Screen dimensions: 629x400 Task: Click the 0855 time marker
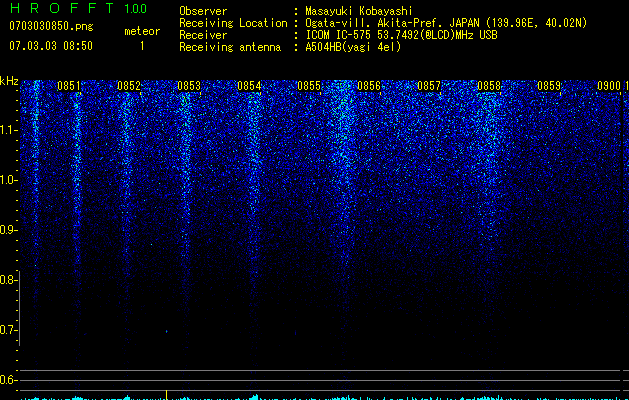tap(309, 86)
